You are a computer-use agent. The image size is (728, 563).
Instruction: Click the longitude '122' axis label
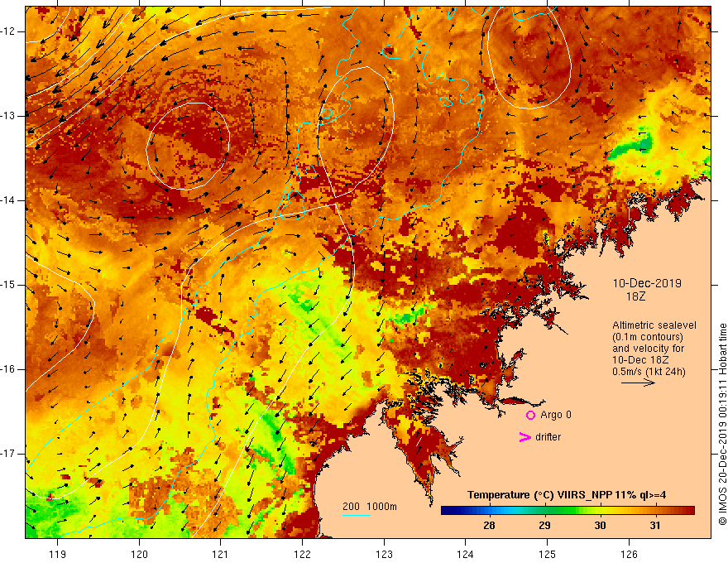[302, 554]
